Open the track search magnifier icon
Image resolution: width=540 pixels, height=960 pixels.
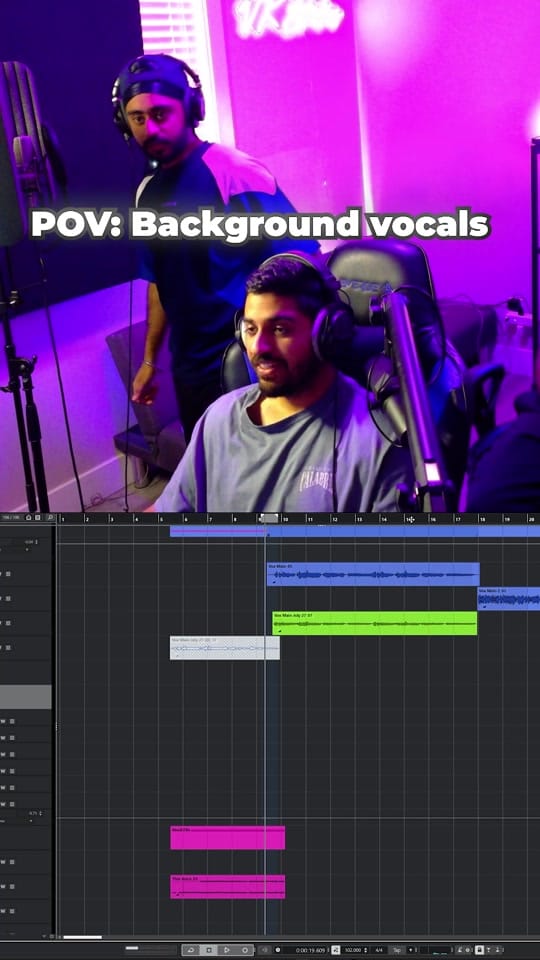50,518
